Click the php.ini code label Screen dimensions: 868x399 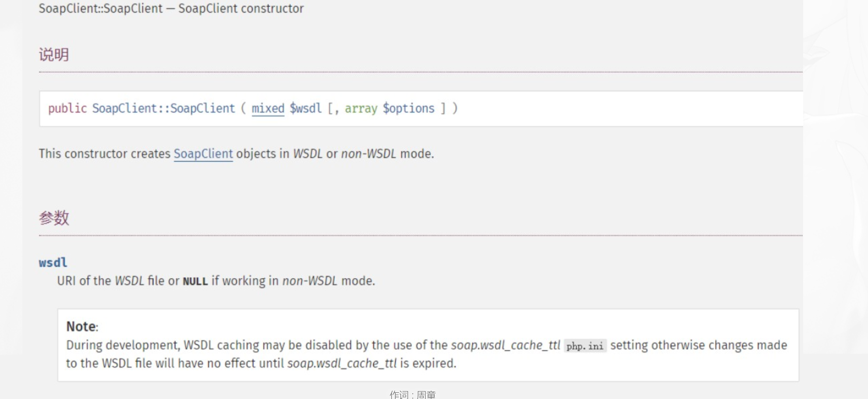585,346
